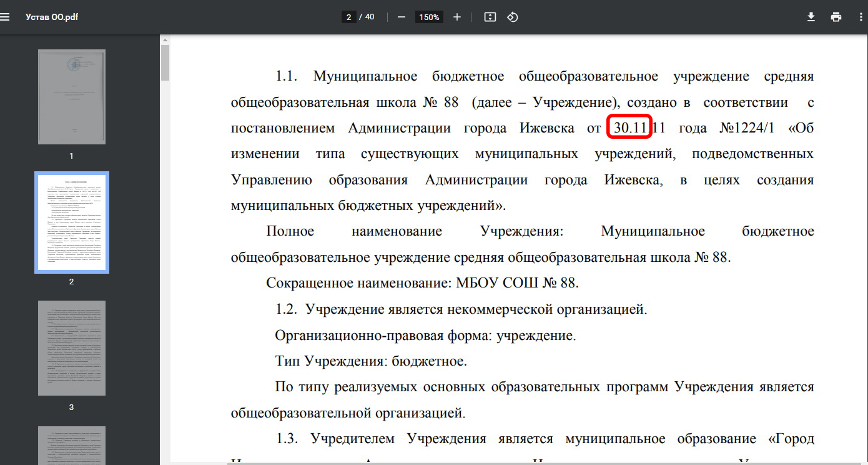Select page 2 thumbnail
The height and width of the screenshot is (465, 868).
click(x=72, y=222)
